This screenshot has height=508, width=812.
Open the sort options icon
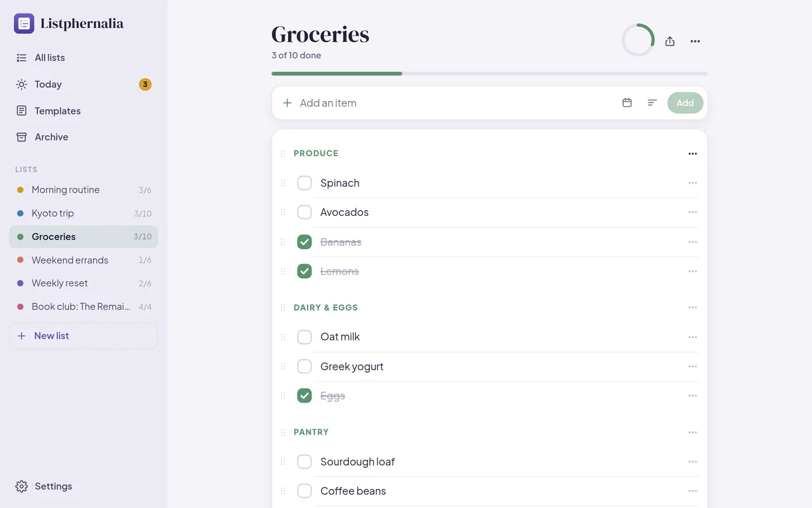click(x=652, y=103)
